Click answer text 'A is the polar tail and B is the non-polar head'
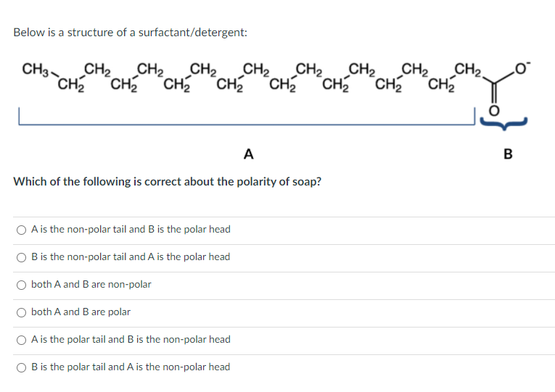This screenshot has width=555, height=392. [131, 340]
